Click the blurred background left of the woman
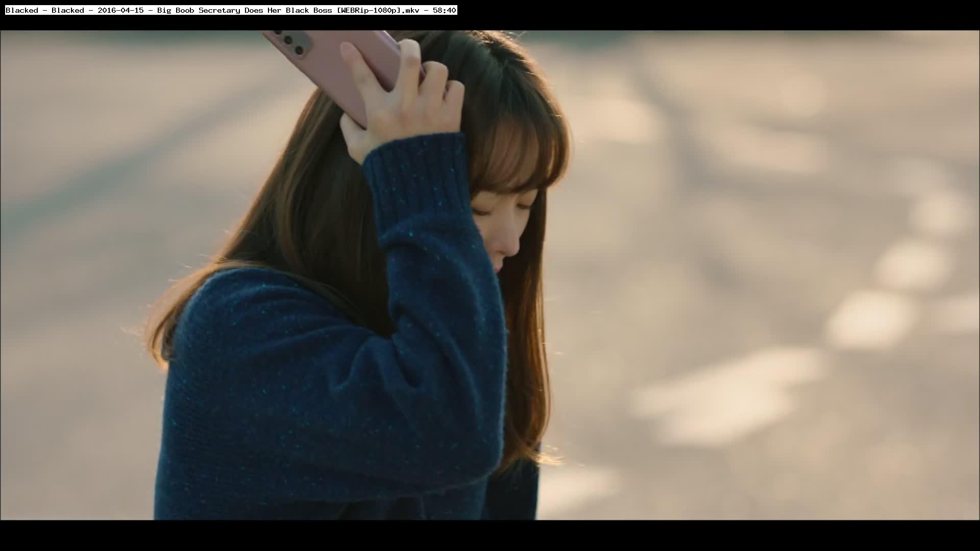The width and height of the screenshot is (980, 551). [77, 255]
